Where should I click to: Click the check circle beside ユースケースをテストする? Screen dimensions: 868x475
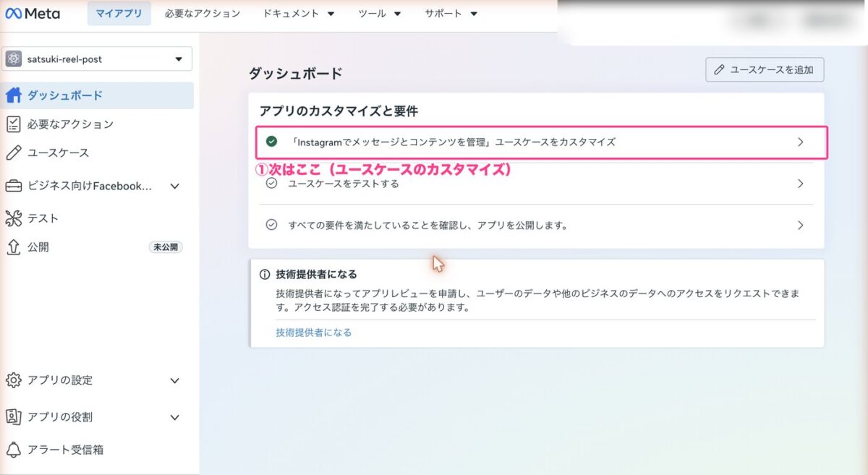coord(271,184)
